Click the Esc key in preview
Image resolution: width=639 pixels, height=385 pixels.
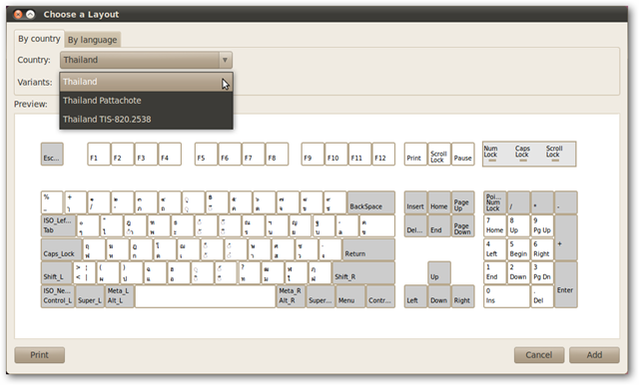[52, 154]
